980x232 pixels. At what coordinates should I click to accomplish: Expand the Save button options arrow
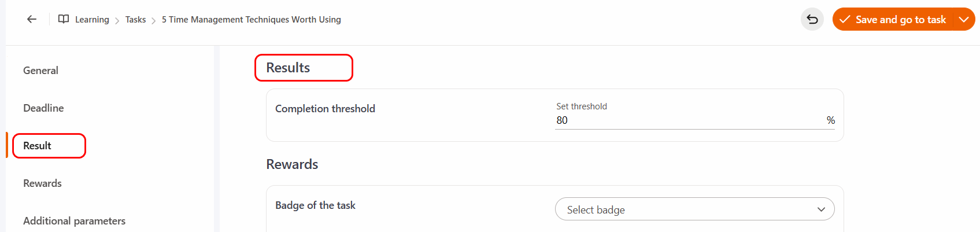pos(964,20)
